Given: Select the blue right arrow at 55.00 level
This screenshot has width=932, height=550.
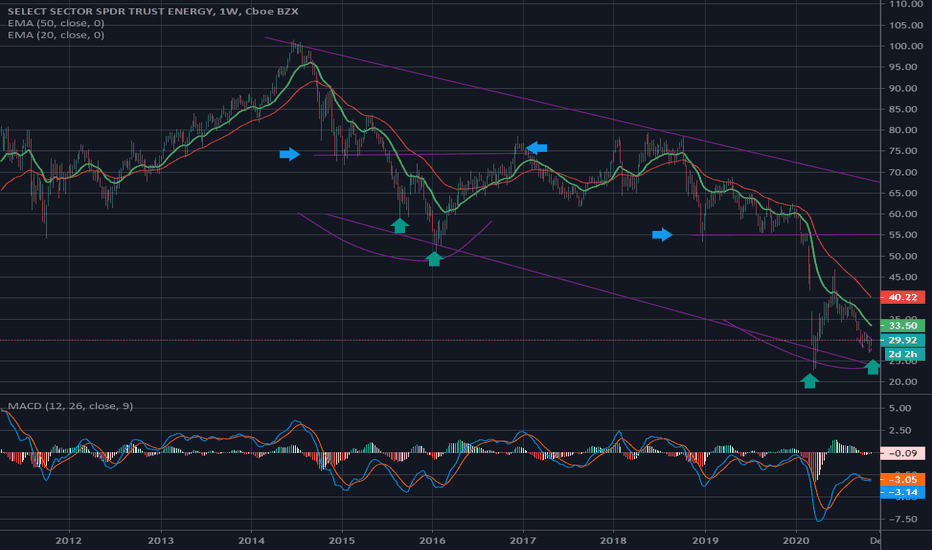Looking at the screenshot, I should coord(662,235).
